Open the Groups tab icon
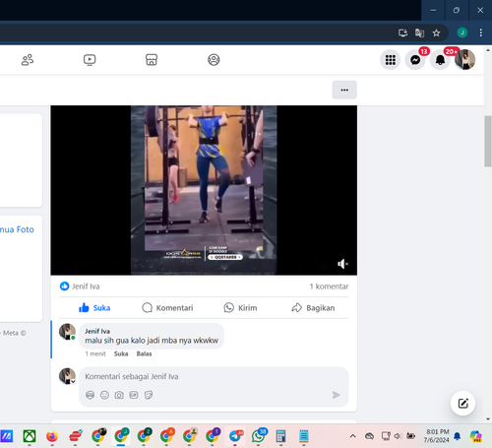Viewport: 492px width, 448px height. pyautogui.click(x=214, y=60)
